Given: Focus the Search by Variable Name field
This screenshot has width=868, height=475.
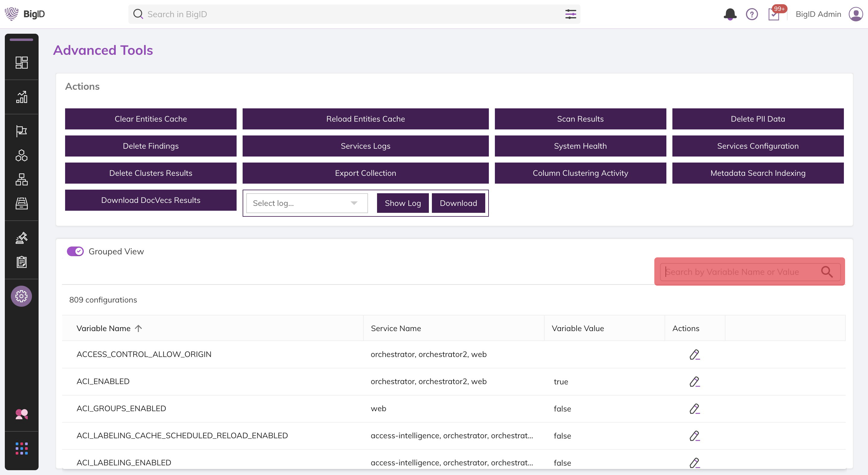Looking at the screenshot, I should pos(741,272).
